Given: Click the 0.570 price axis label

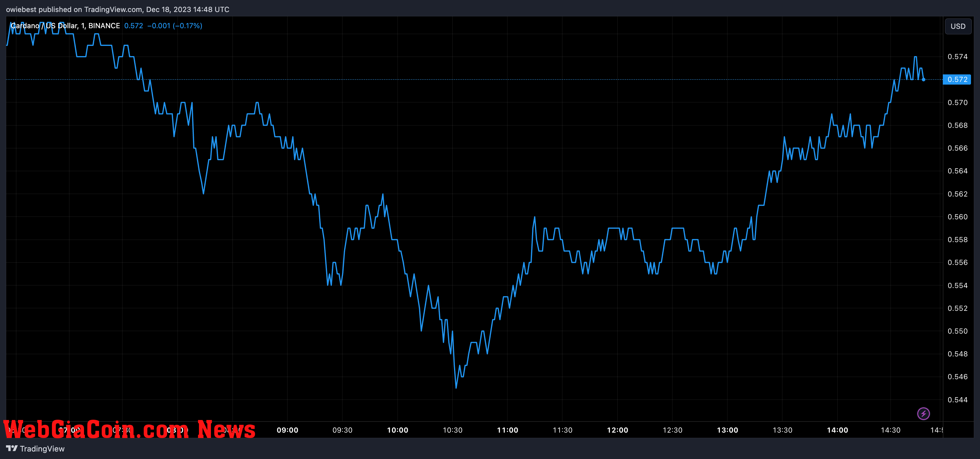Looking at the screenshot, I should pyautogui.click(x=957, y=102).
